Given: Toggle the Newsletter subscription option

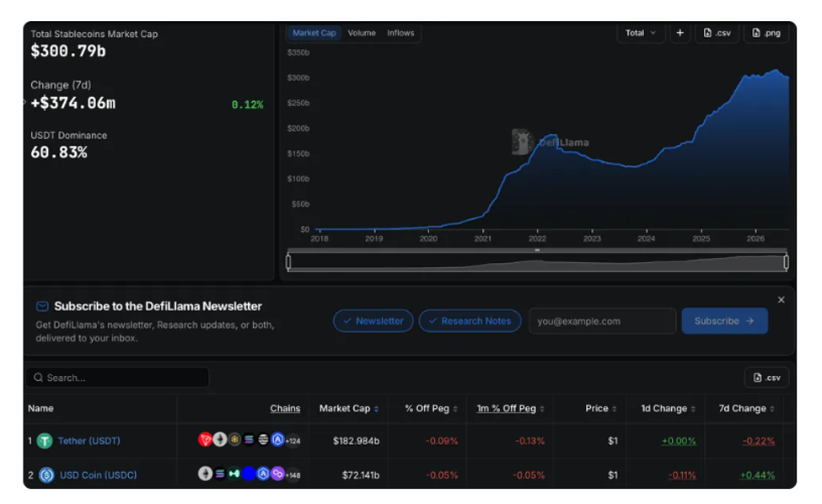Looking at the screenshot, I should 373,321.
